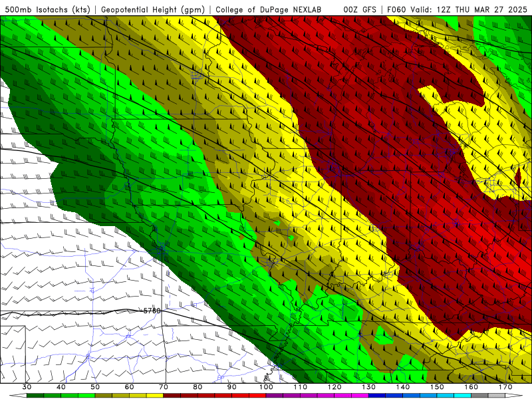Click the "00Z GFS" model run label
Image resolution: width=532 pixels, height=399 pixels.
[360, 9]
